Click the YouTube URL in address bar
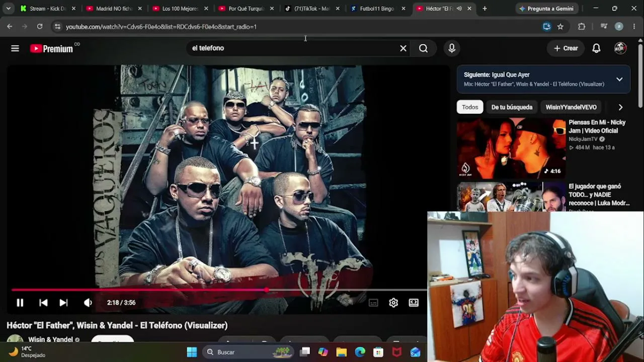This screenshot has width=644, height=362. click(161, 27)
